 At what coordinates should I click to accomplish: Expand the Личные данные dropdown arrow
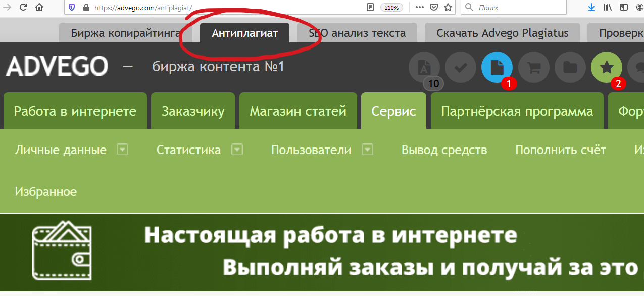click(x=122, y=150)
